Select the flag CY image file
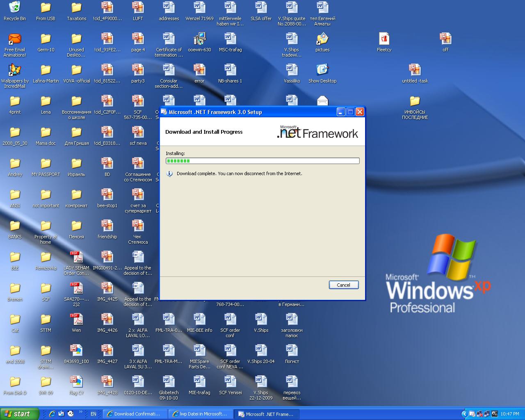525x420 pixels. [76, 385]
